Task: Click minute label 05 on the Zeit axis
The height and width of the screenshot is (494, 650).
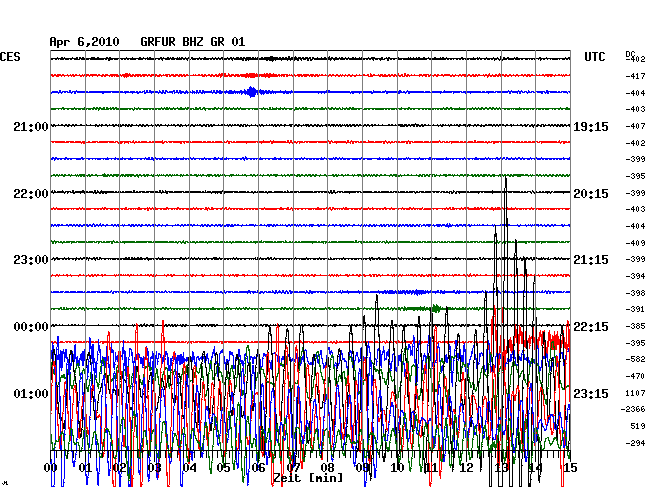Action: (224, 468)
